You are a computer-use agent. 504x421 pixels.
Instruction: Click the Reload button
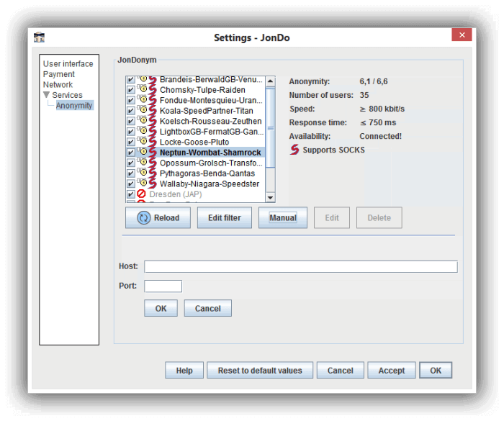(158, 217)
